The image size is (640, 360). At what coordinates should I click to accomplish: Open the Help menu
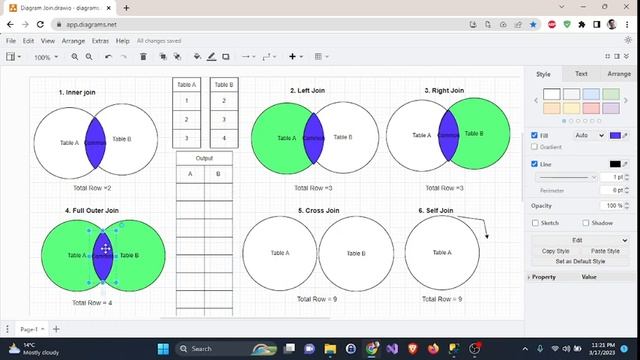click(122, 41)
